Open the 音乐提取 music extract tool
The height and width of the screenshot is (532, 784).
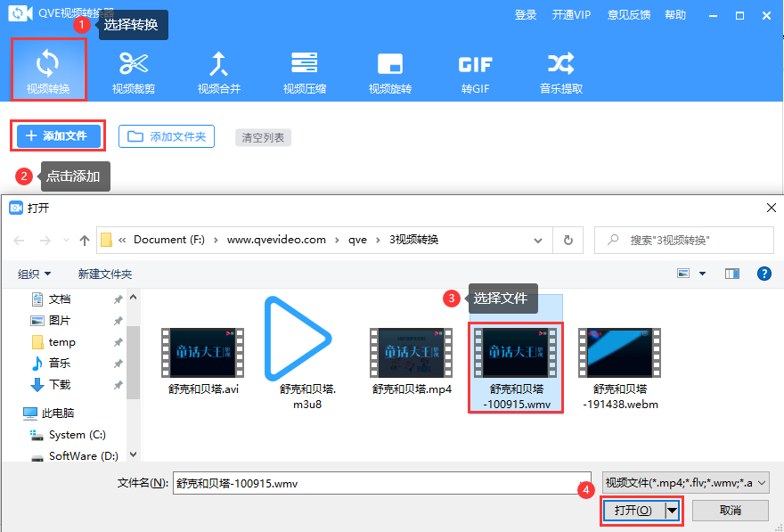coord(561,72)
